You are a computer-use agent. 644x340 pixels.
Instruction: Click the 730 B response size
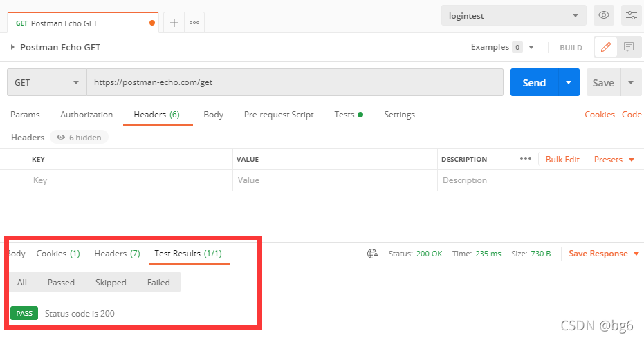coord(540,254)
